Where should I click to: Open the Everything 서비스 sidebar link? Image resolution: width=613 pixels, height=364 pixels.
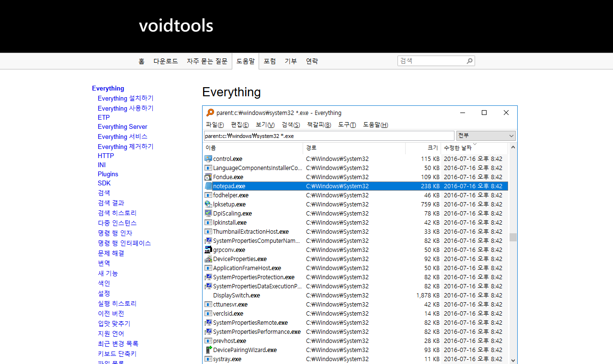coord(123,136)
